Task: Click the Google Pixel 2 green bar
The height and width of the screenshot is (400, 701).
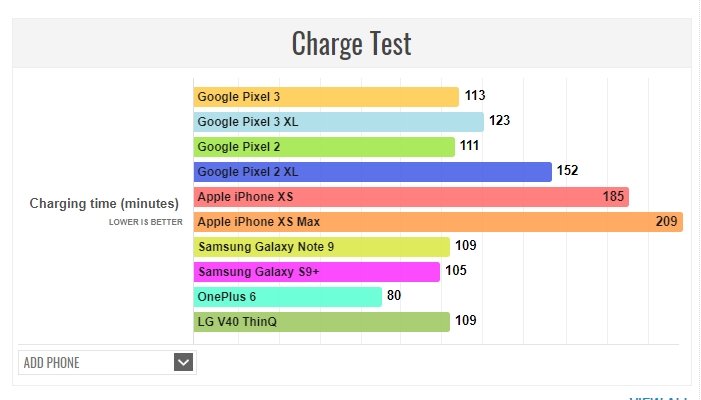Action: click(x=324, y=147)
